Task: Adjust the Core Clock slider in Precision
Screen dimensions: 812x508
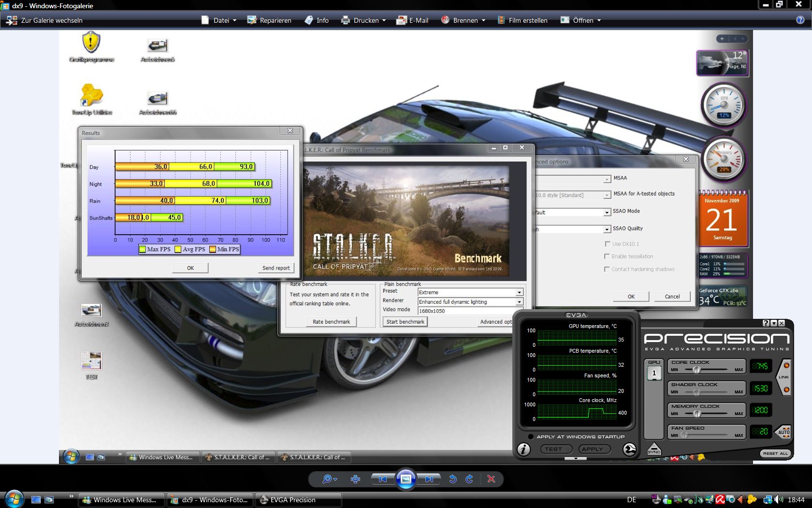Action: (x=696, y=370)
